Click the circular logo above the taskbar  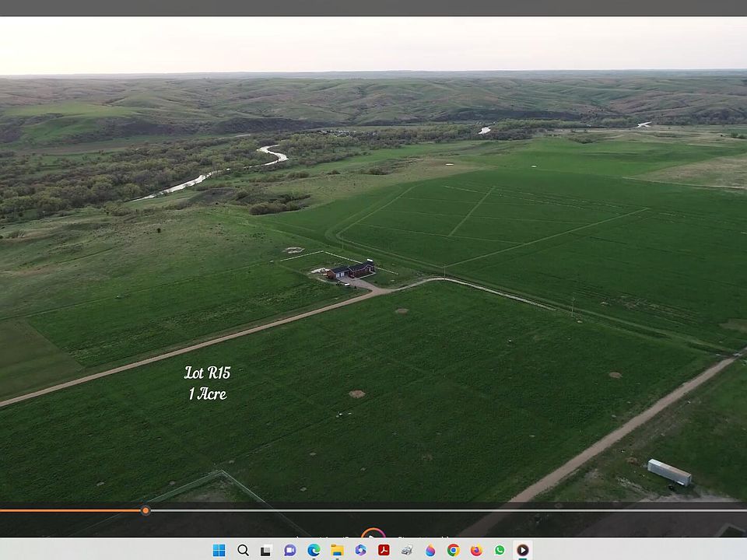[373, 536]
